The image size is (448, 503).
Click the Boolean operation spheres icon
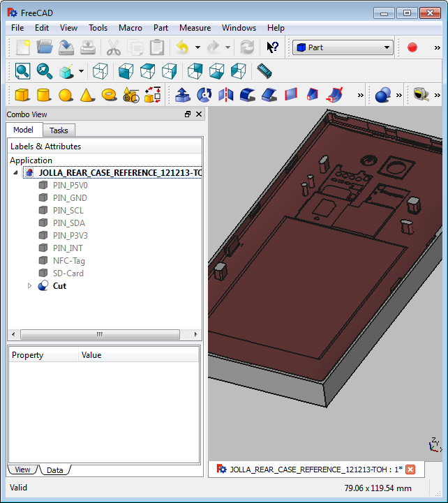point(383,95)
